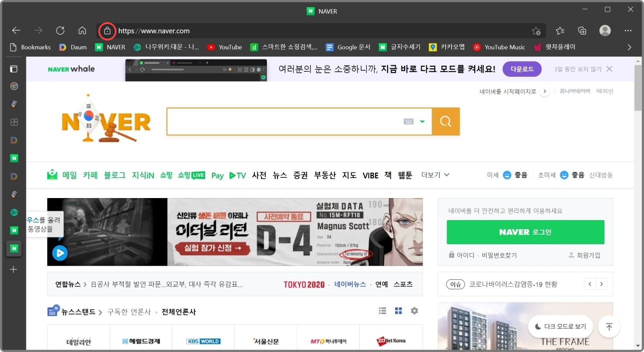Open the 비밀번호찾기 link
The image size is (644, 352).
click(x=499, y=255)
